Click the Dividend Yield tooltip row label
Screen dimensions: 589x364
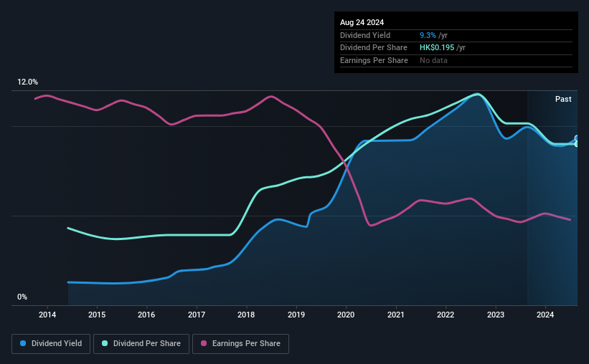pyautogui.click(x=365, y=35)
